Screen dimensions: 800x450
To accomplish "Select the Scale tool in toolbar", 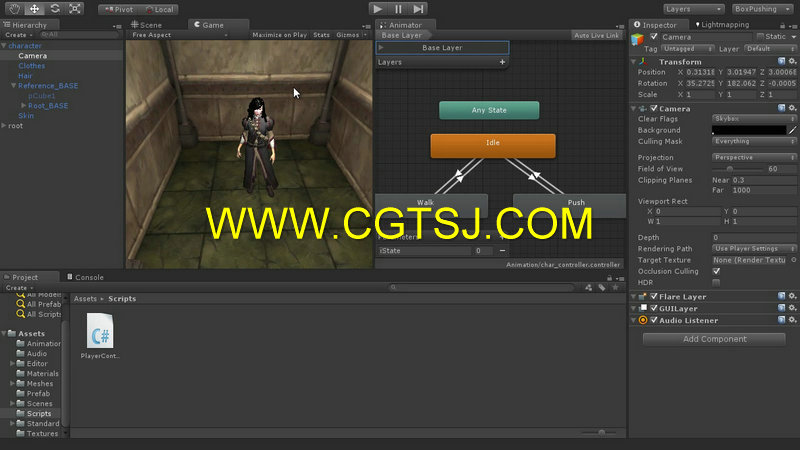I will tap(74, 9).
